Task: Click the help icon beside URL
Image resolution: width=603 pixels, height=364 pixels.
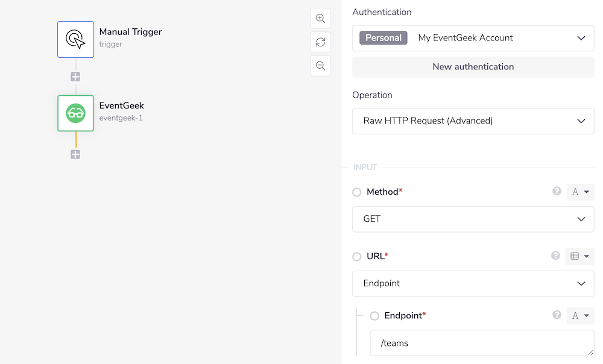Action: click(x=555, y=256)
